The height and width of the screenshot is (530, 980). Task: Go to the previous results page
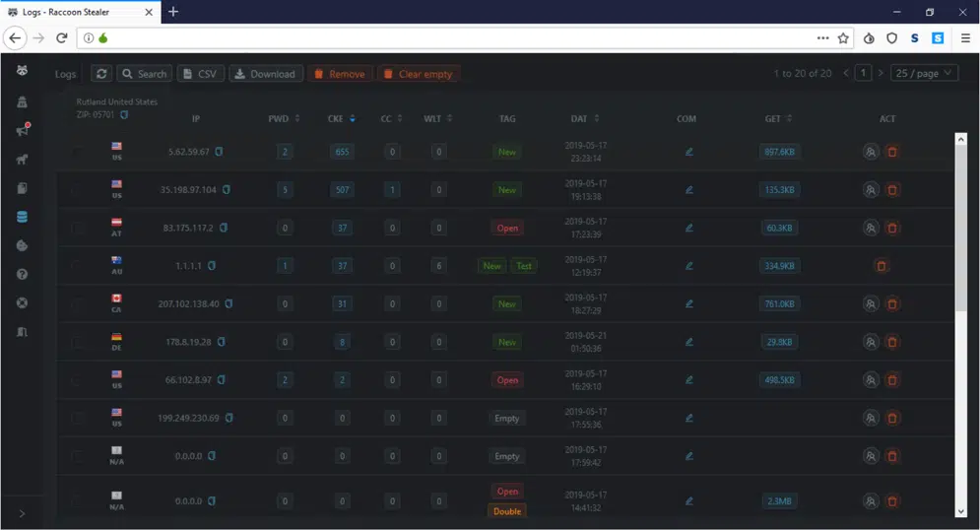(x=846, y=73)
